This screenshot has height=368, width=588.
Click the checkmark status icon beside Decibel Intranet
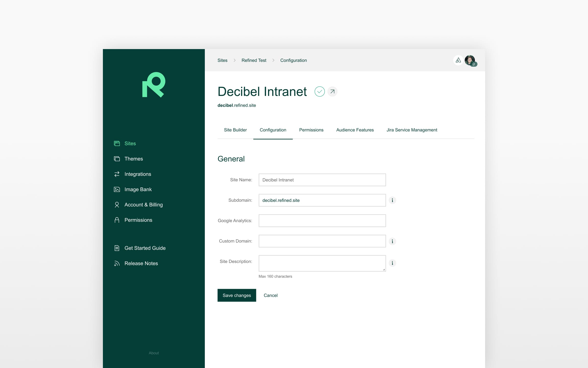coord(319,92)
